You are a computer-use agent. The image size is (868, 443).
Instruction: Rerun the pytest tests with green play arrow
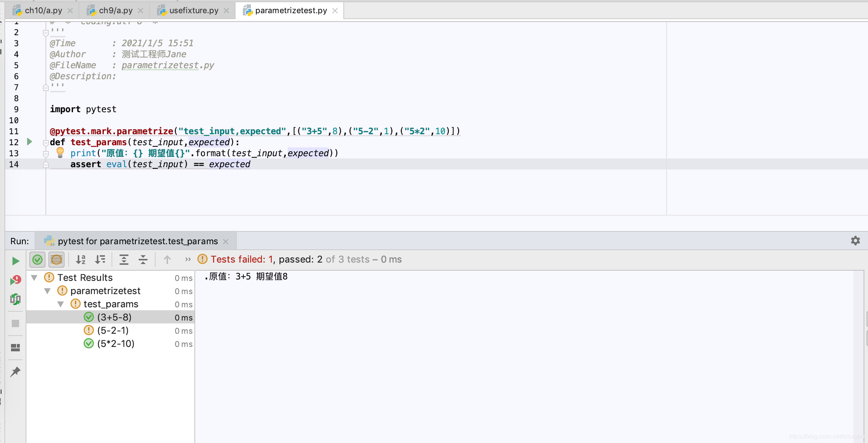click(15, 261)
